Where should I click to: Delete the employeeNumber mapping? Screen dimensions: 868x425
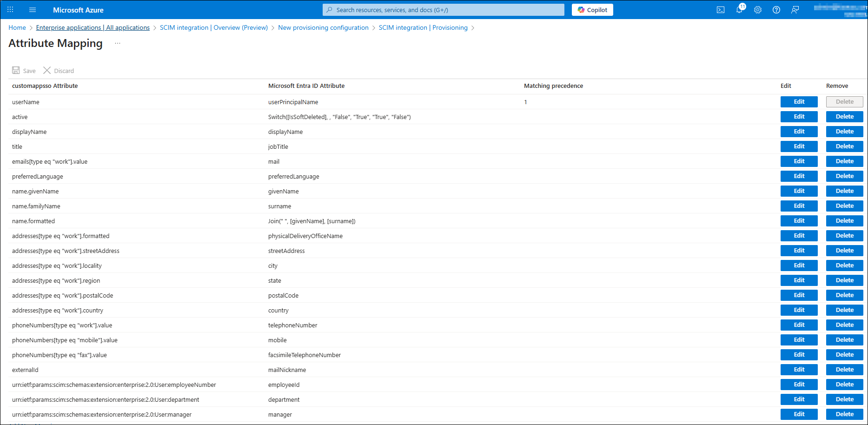pos(844,385)
